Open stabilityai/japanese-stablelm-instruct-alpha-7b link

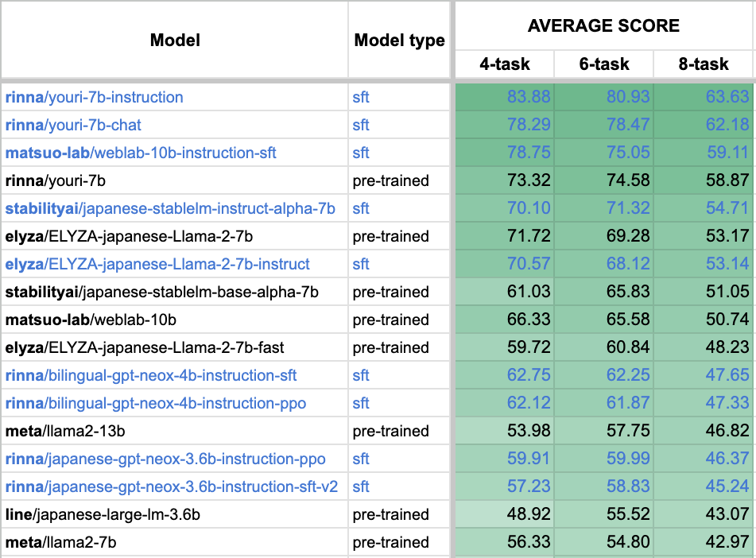click(169, 208)
